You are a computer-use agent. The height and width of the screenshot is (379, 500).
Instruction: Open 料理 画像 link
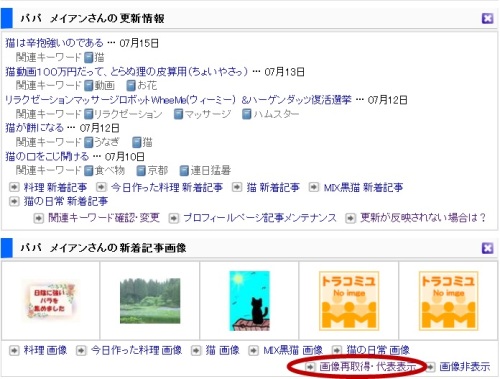[45, 350]
